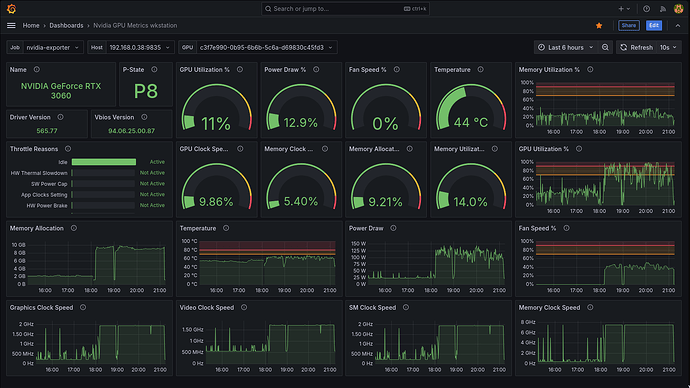Collapse the top toolbar with chevron
Image resolution: width=690 pixels, height=388 pixels.
click(678, 26)
